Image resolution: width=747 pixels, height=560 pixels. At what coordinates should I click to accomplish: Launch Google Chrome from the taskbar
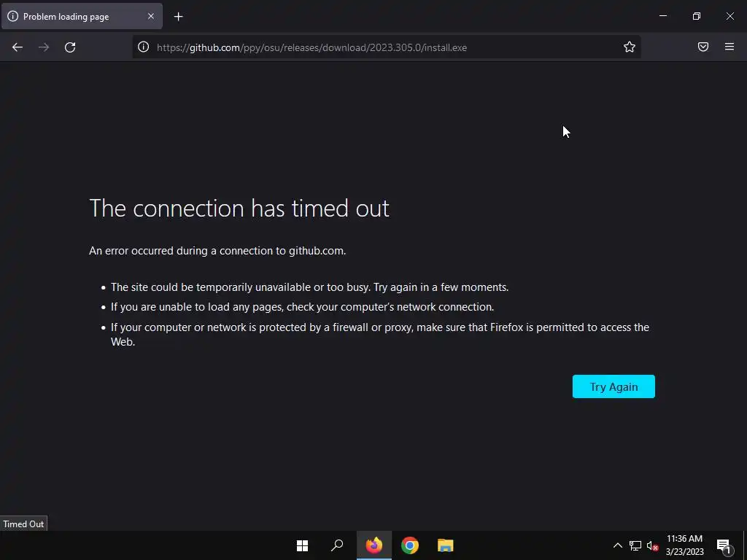(x=410, y=545)
